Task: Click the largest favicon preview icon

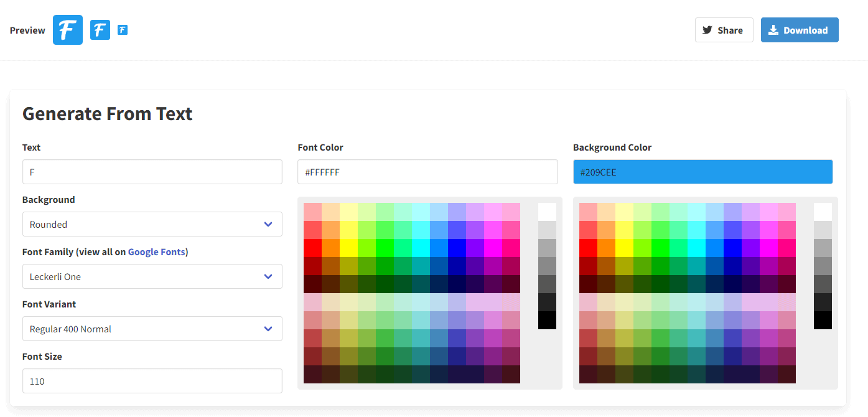Action: pyautogui.click(x=67, y=29)
